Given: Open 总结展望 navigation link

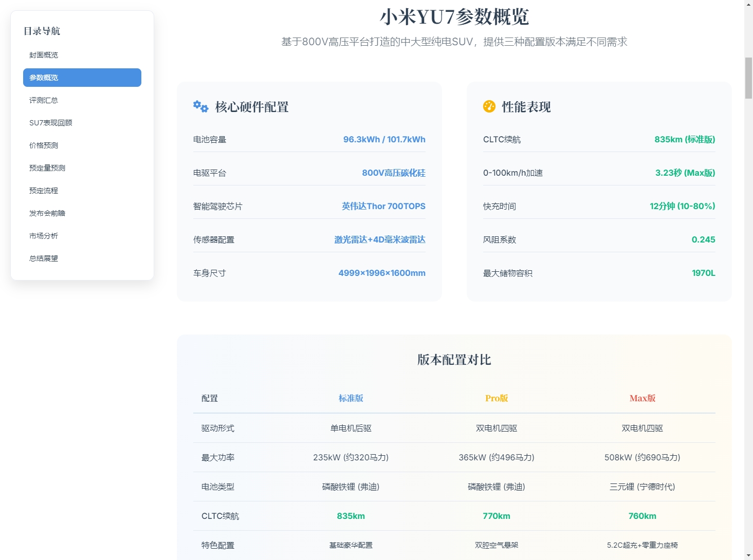Looking at the screenshot, I should (x=82, y=258).
